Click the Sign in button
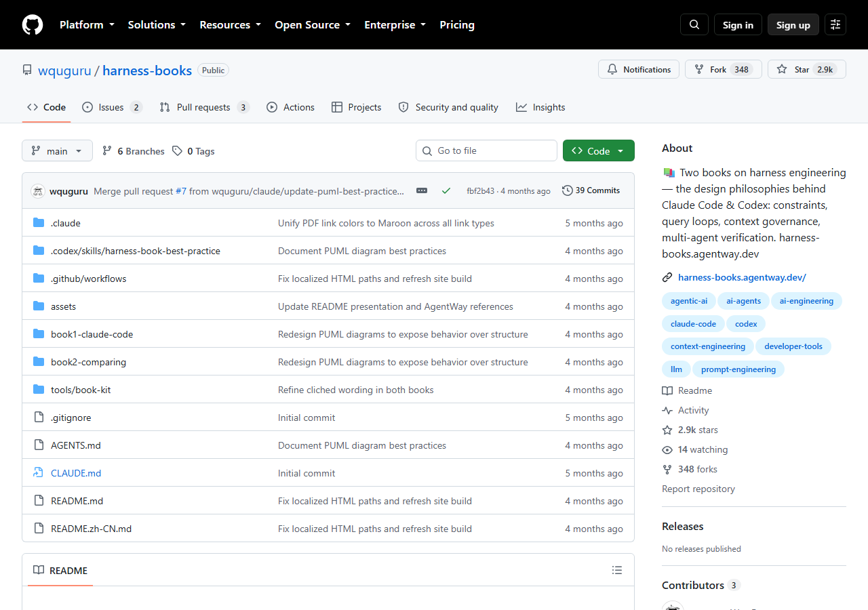The width and height of the screenshot is (868, 610). click(x=738, y=24)
